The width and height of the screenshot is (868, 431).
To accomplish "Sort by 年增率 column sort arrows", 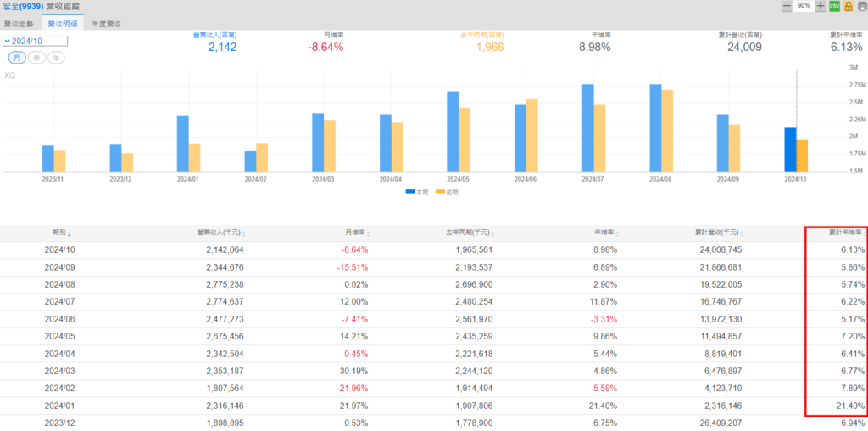I will [618, 234].
